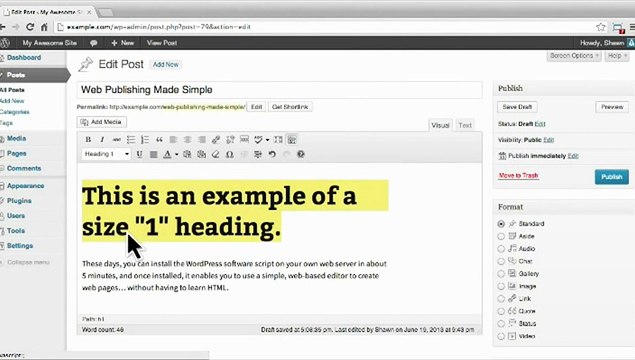Viewport: 635px width, 360px height.
Task: Switch to the Text editor tab
Action: 465,126
